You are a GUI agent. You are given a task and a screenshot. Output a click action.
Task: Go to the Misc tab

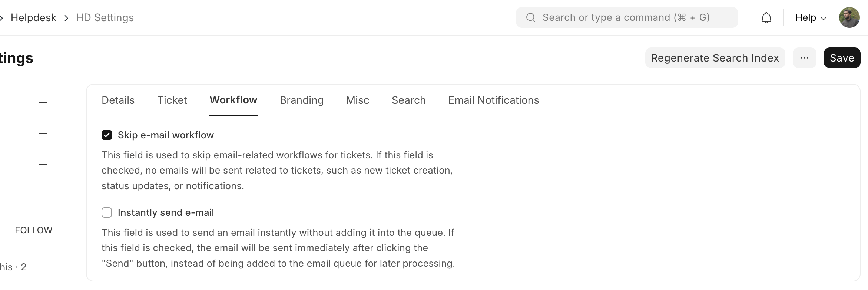click(x=357, y=100)
